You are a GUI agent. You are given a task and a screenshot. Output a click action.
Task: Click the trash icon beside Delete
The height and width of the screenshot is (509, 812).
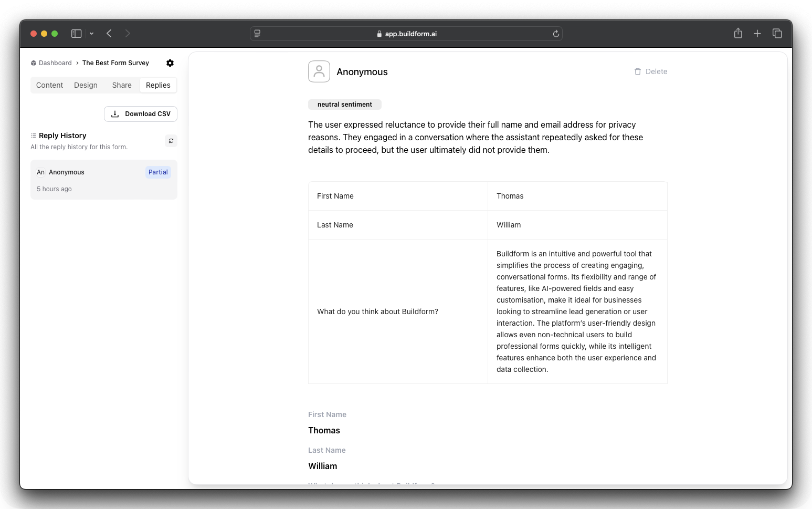(638, 71)
